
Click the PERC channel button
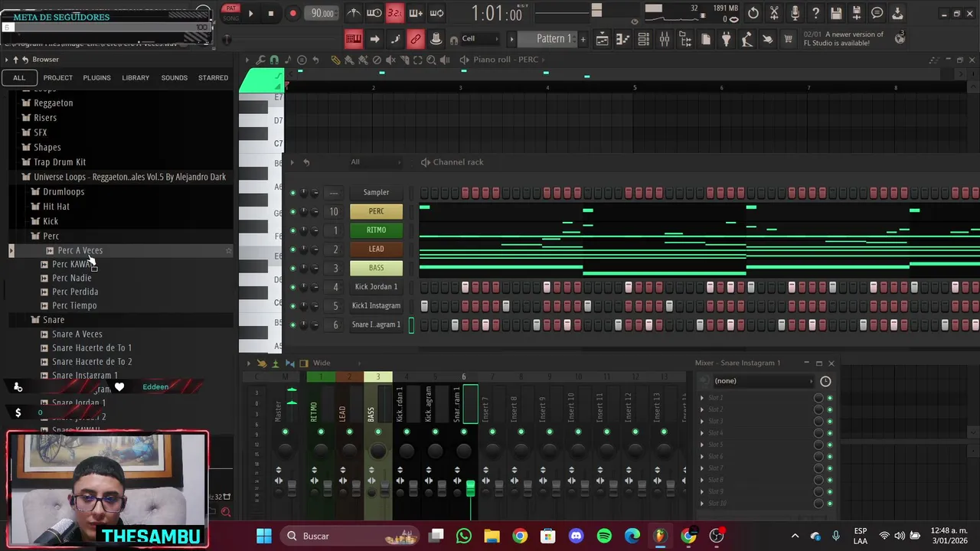(376, 211)
